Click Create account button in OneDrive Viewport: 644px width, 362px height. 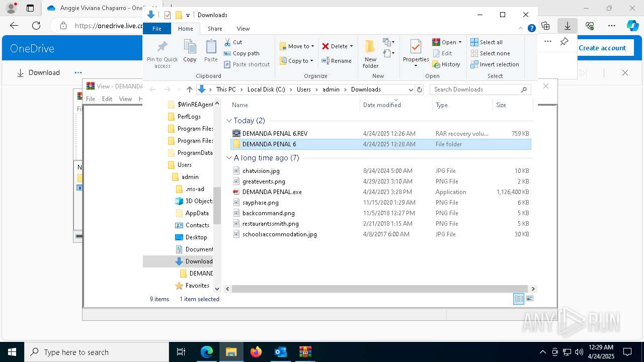coord(602,48)
